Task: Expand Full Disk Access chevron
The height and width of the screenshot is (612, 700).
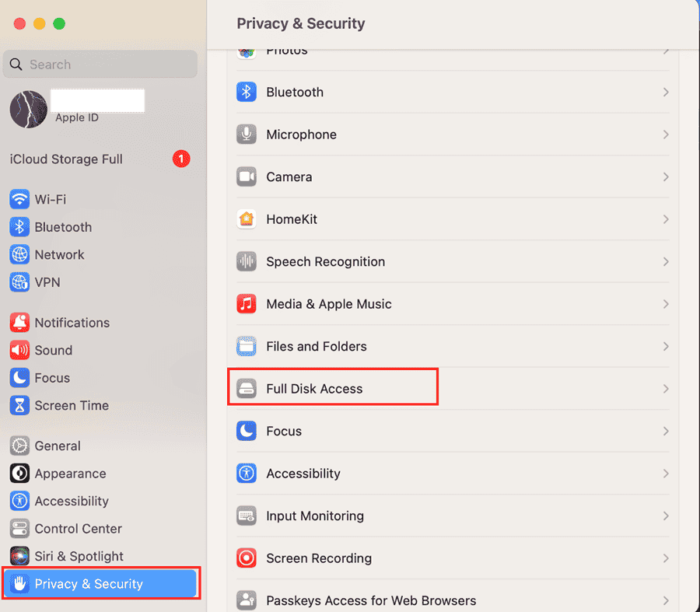Action: (666, 389)
